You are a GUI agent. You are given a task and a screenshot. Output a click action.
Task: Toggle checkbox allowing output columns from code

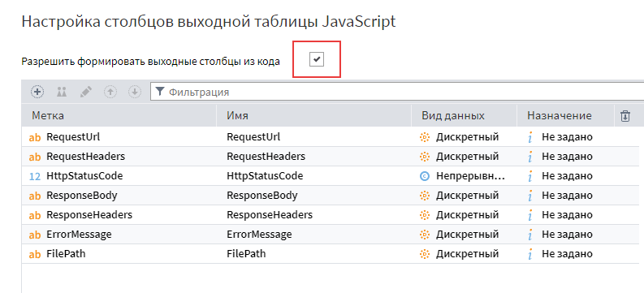[x=317, y=59]
